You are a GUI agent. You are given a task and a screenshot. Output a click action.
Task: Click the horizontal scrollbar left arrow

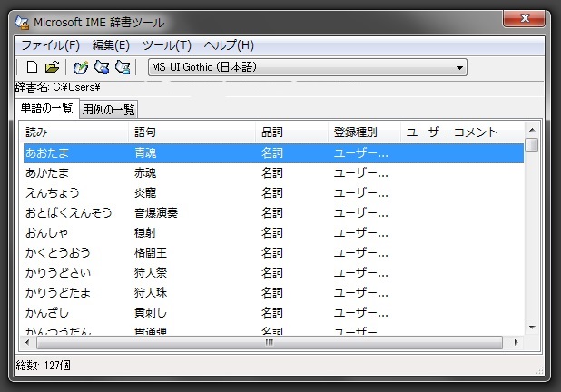(x=27, y=342)
